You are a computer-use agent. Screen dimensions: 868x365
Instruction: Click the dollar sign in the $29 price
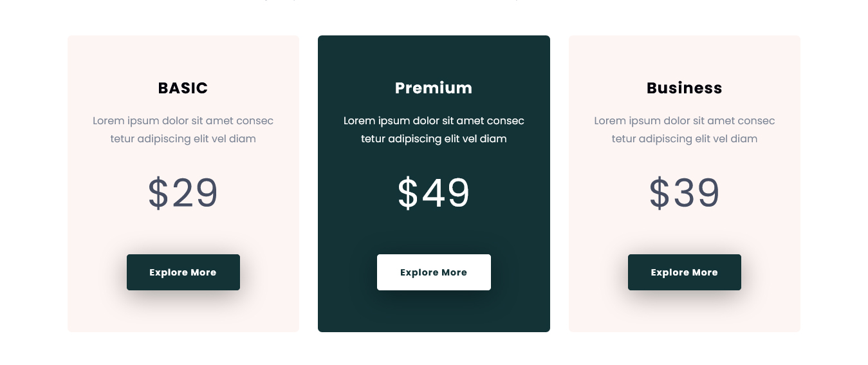click(158, 193)
